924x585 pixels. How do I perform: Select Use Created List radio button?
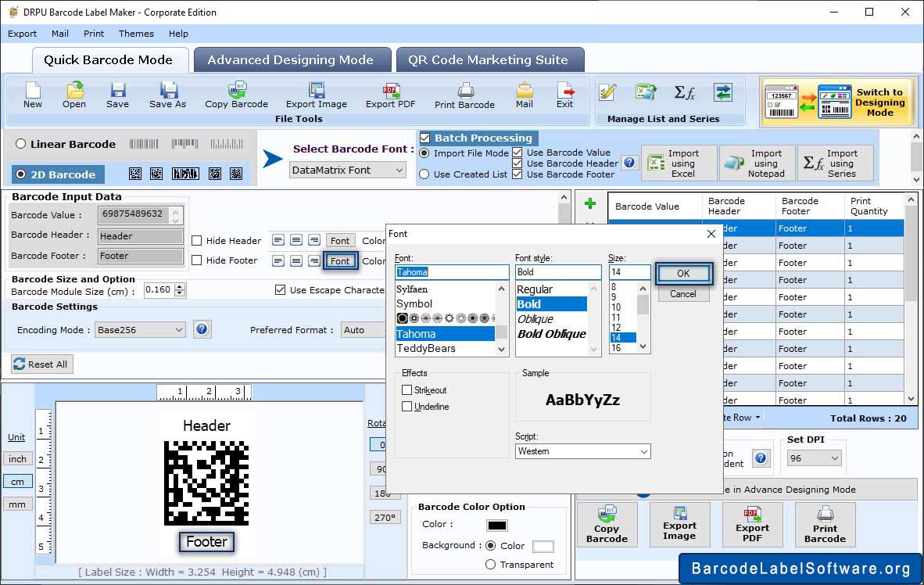tap(424, 174)
